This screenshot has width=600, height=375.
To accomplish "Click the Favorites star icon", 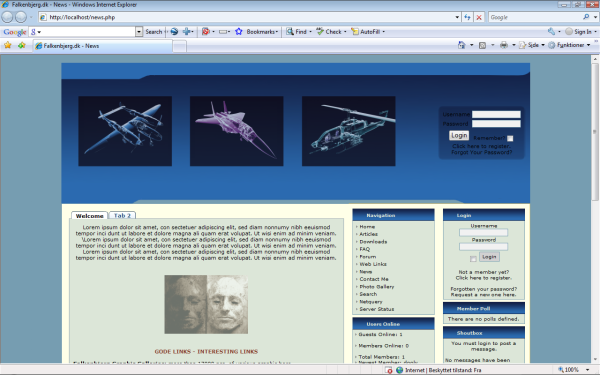I will [8, 45].
